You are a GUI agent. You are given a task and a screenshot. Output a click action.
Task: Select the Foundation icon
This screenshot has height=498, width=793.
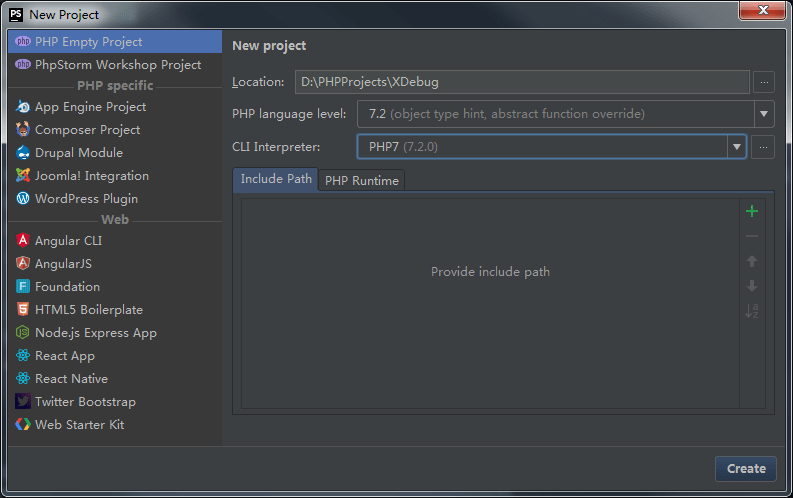point(23,286)
